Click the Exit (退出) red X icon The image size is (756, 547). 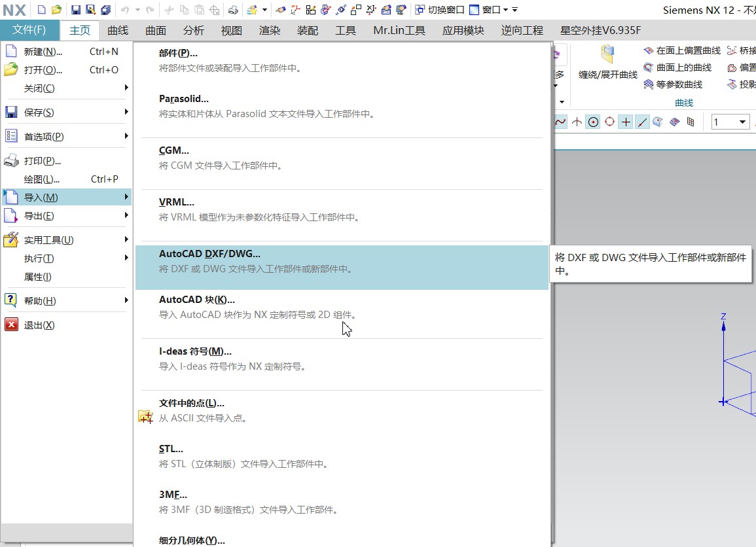pyautogui.click(x=12, y=325)
